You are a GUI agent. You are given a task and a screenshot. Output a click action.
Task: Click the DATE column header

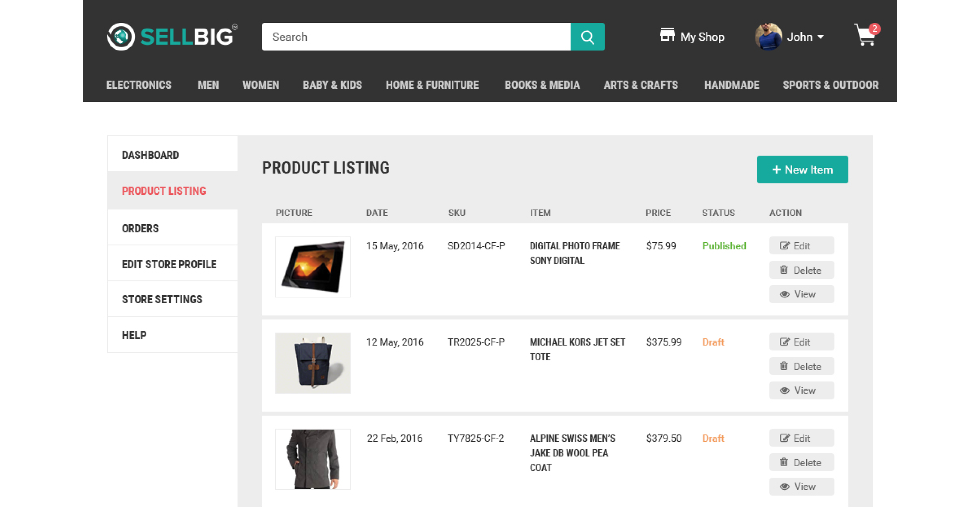(376, 213)
